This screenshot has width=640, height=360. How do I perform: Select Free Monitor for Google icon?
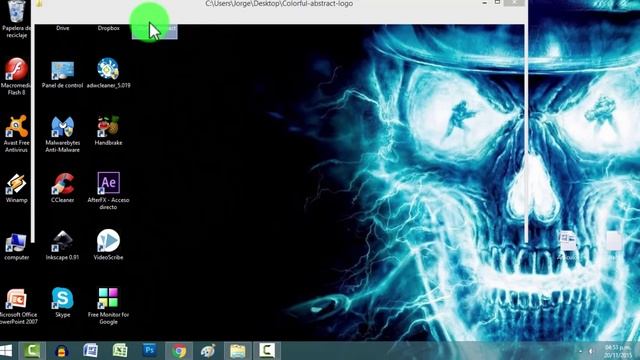coord(108,306)
